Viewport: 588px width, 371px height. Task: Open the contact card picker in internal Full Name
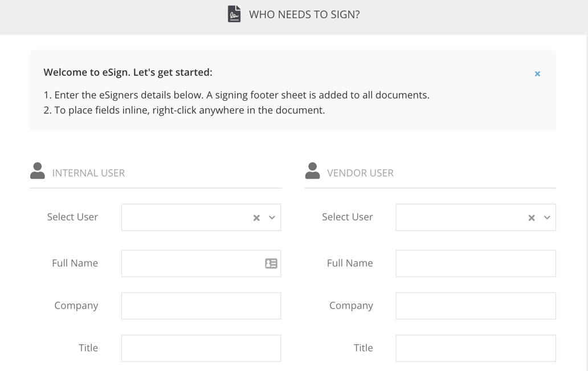click(272, 263)
